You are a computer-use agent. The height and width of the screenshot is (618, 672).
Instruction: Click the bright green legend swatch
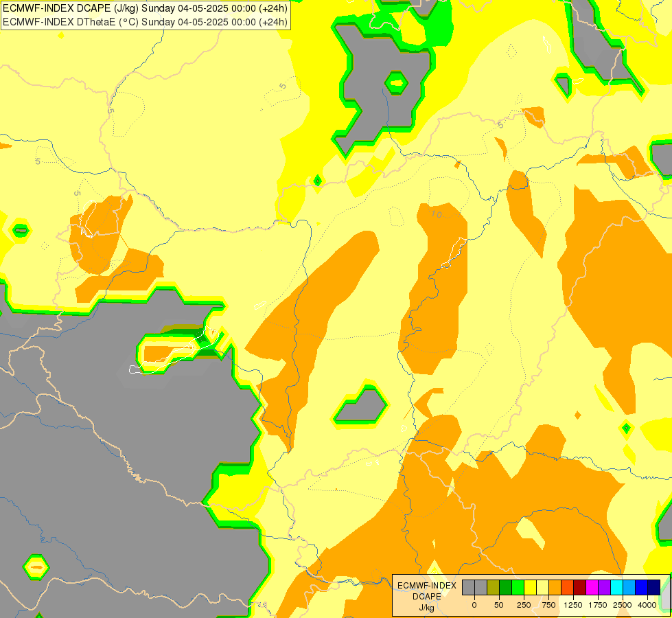tap(518, 588)
